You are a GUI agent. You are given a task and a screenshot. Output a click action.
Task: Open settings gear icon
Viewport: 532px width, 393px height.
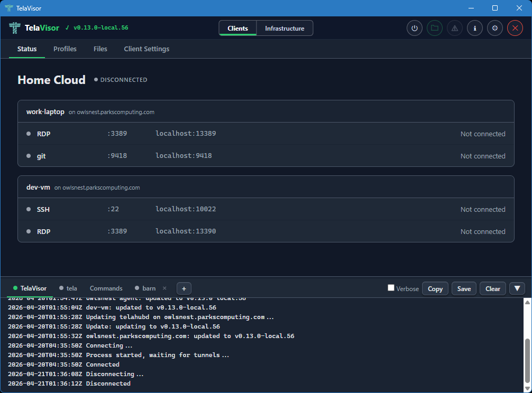pyautogui.click(x=495, y=29)
